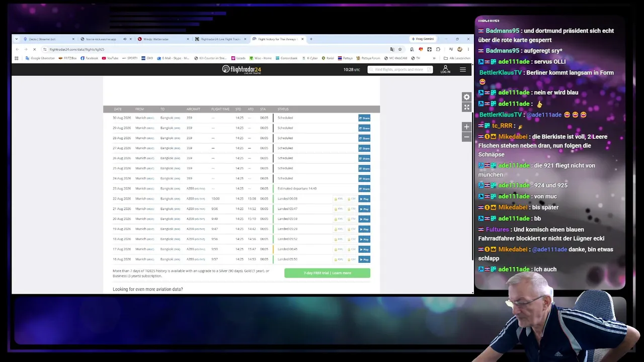The height and width of the screenshot is (362, 644).
Task: Open the FRITZ!Box bookmark
Action: click(x=67, y=58)
